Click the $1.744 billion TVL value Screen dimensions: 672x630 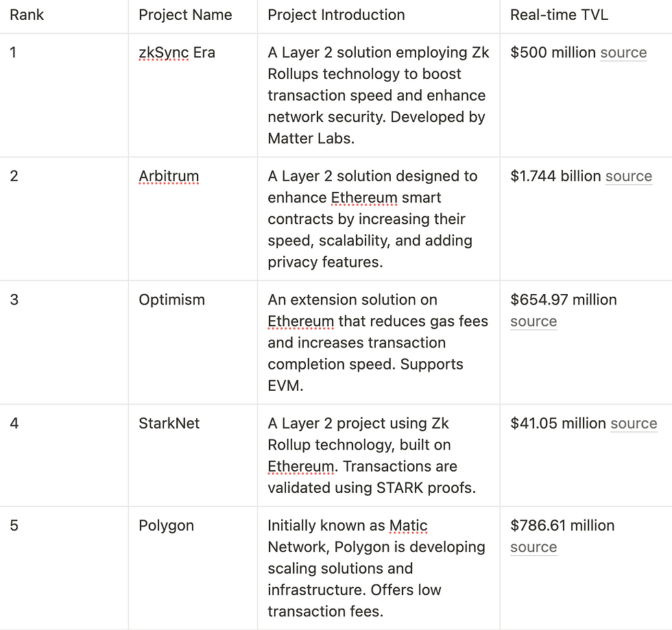click(x=556, y=176)
